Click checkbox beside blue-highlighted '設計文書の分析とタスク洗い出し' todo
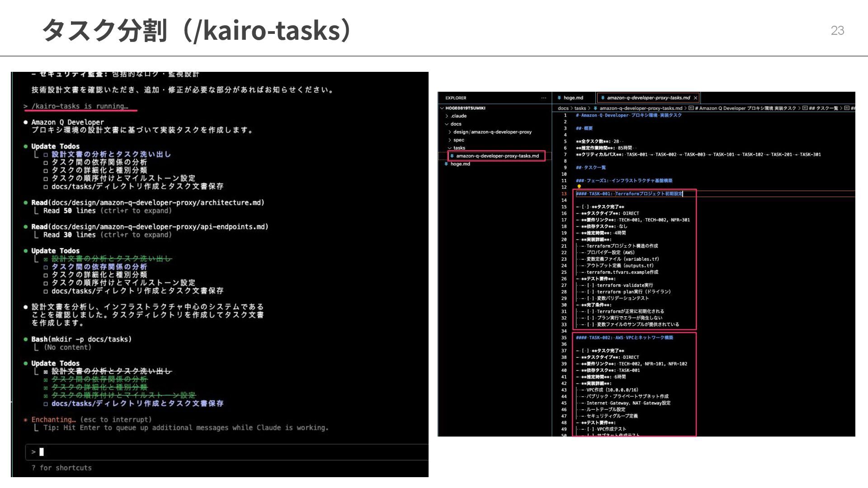 (x=46, y=155)
